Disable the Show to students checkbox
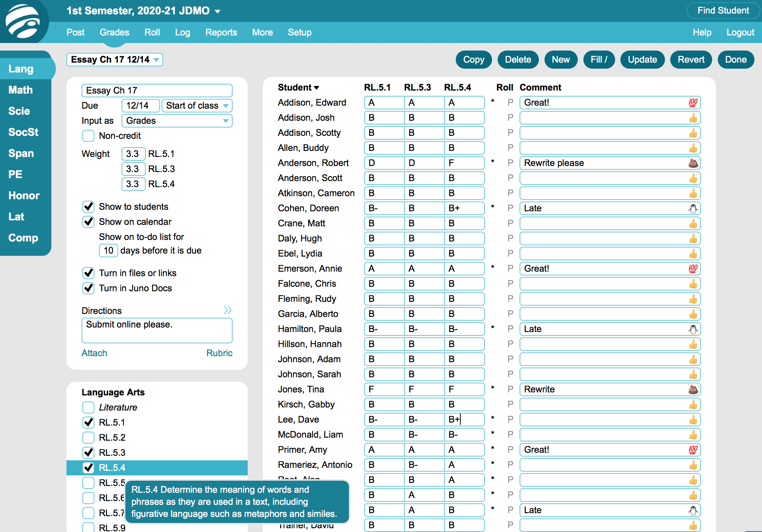The width and height of the screenshot is (762, 532). (x=88, y=206)
